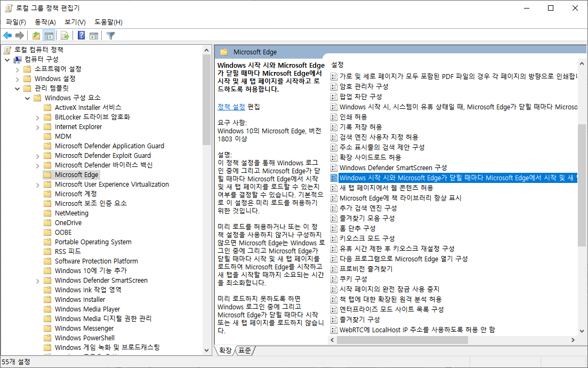Expand the Windows 설정 node

point(17,79)
